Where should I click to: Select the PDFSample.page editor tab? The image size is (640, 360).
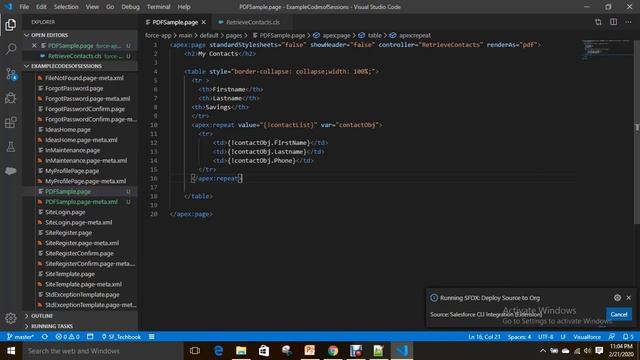pyautogui.click(x=175, y=22)
